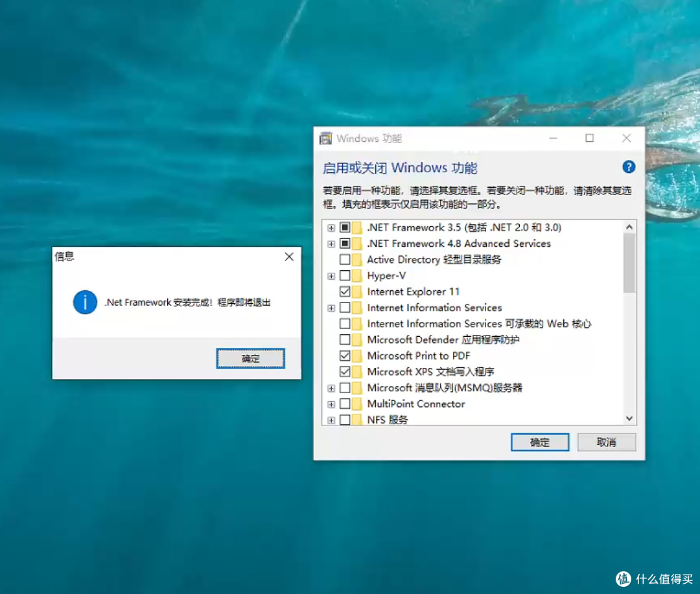The image size is (700, 594).
Task: Close the Windows 功能 window
Action: [627, 139]
